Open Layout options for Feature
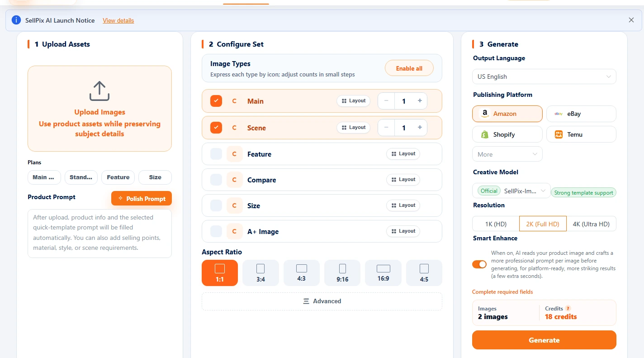The height and width of the screenshot is (358, 644). (403, 154)
